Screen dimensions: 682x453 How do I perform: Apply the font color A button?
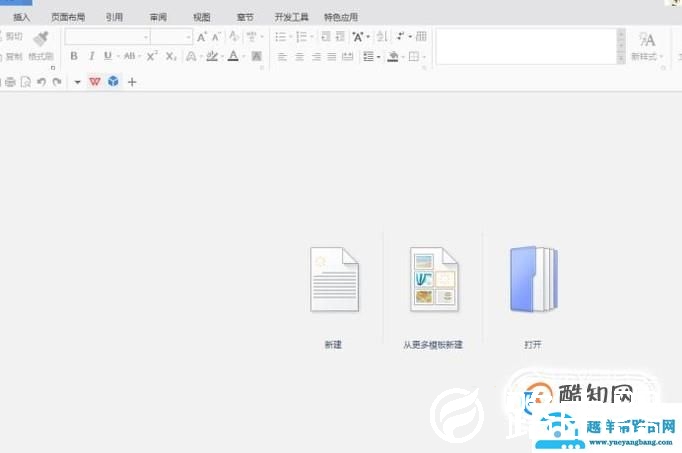[x=233, y=56]
